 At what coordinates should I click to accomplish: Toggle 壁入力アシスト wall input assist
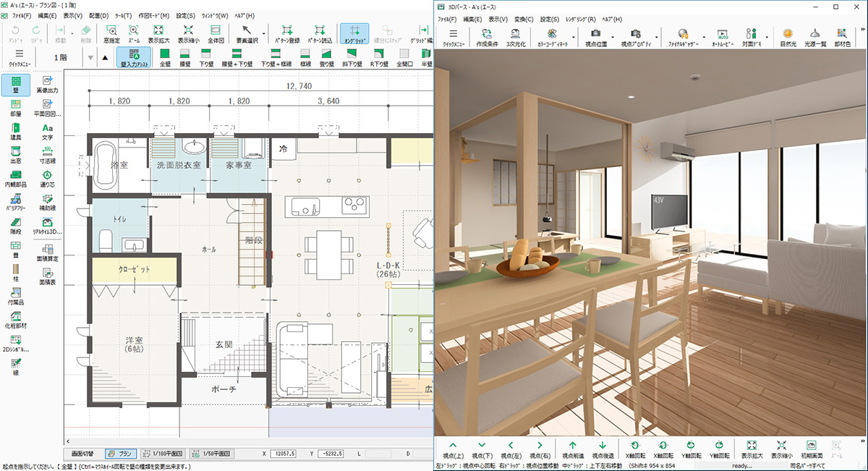(135, 56)
